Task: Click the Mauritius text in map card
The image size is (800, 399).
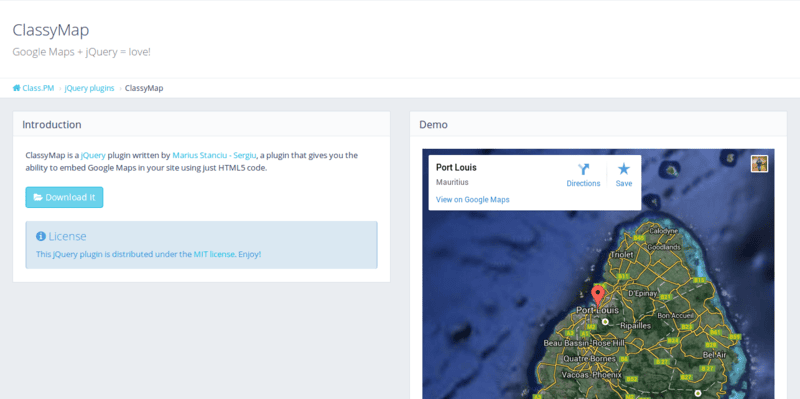Action: click(x=452, y=182)
